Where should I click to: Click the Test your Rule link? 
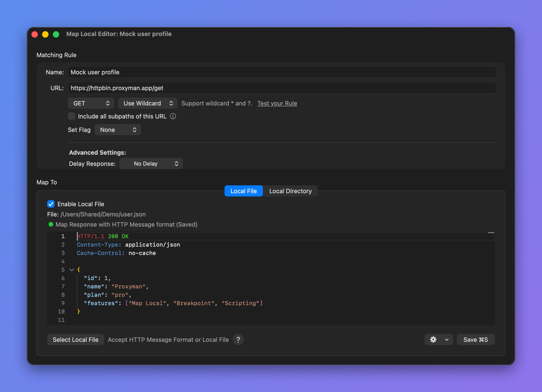click(x=277, y=103)
